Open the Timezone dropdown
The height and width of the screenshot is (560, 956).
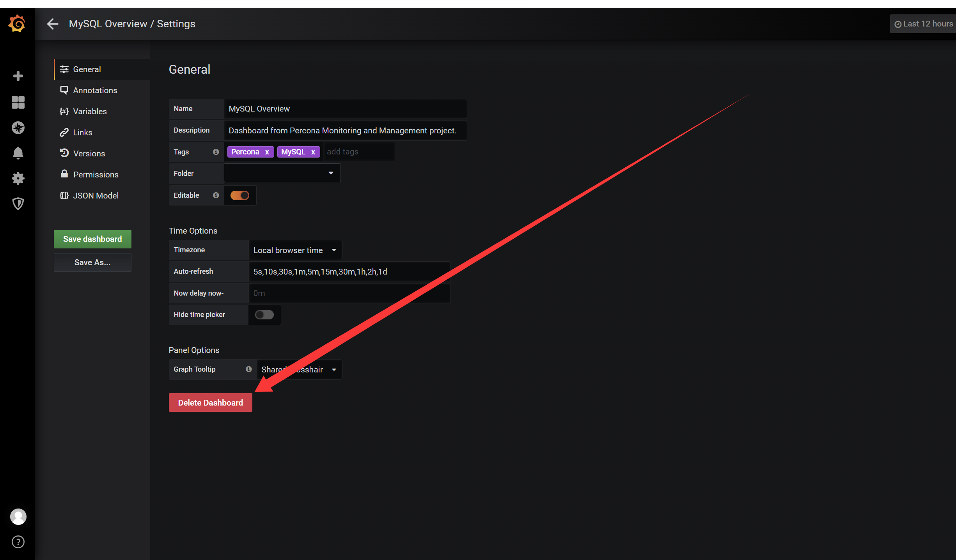[x=295, y=250]
